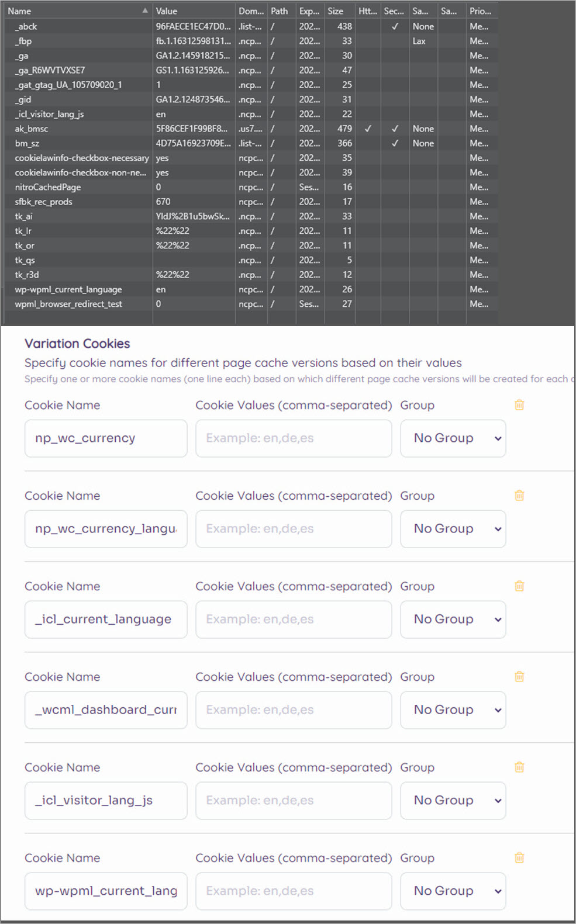576x924 pixels.
Task: Select the tk_lr cookie row
Action: [x=251, y=231]
